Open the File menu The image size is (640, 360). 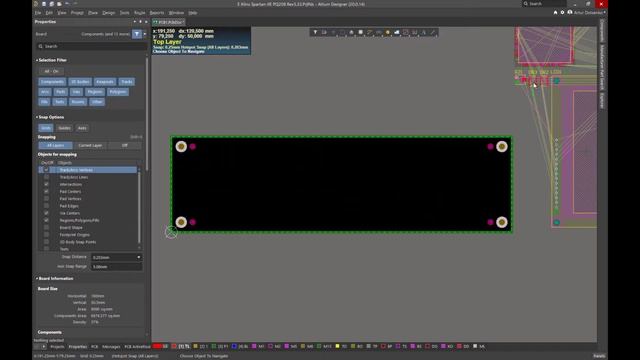38,13
